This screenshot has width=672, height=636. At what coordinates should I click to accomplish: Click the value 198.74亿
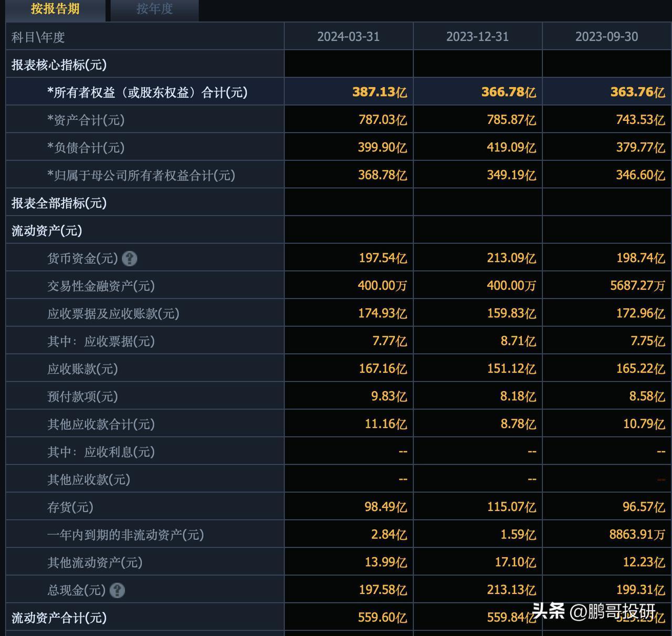640,258
